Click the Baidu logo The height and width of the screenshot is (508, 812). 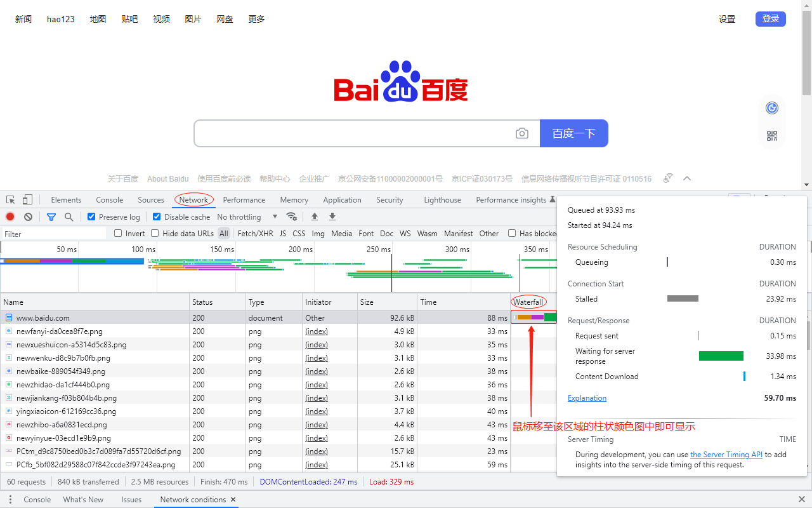[x=401, y=81]
